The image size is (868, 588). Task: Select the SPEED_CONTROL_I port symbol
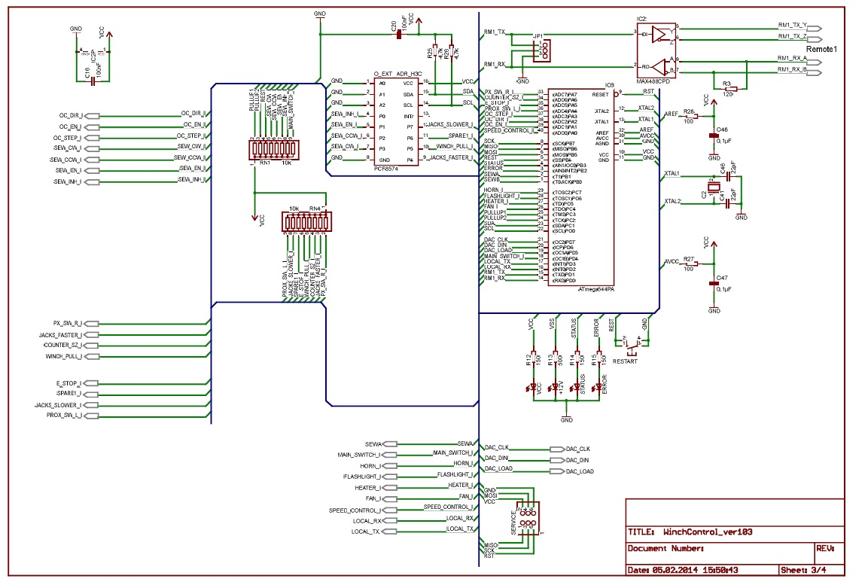[x=390, y=510]
